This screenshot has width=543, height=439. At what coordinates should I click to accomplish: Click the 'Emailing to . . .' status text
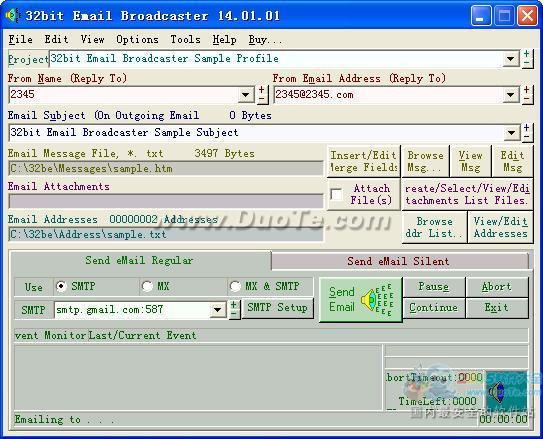64,420
